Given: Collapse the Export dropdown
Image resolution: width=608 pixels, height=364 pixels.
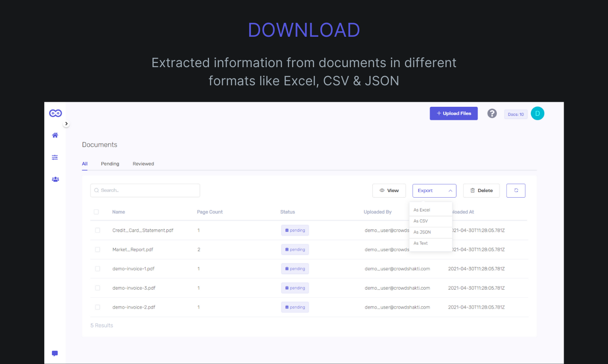Looking at the screenshot, I should pos(434,190).
